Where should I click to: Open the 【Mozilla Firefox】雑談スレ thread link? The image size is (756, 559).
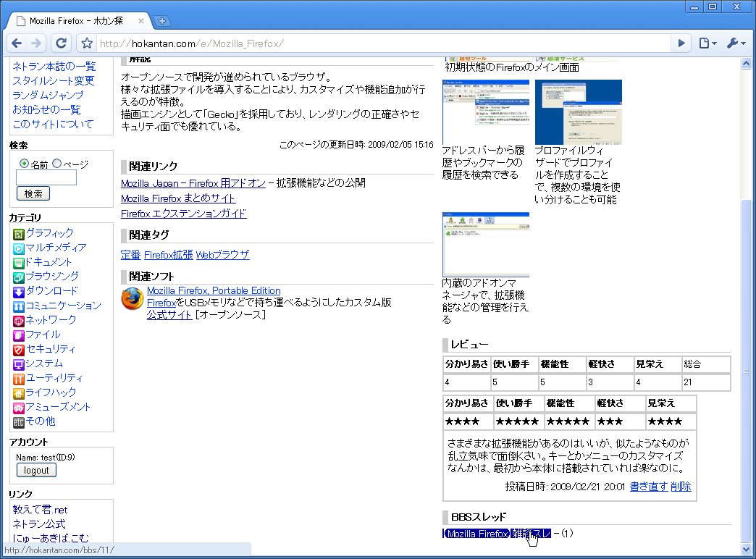pyautogui.click(x=497, y=534)
